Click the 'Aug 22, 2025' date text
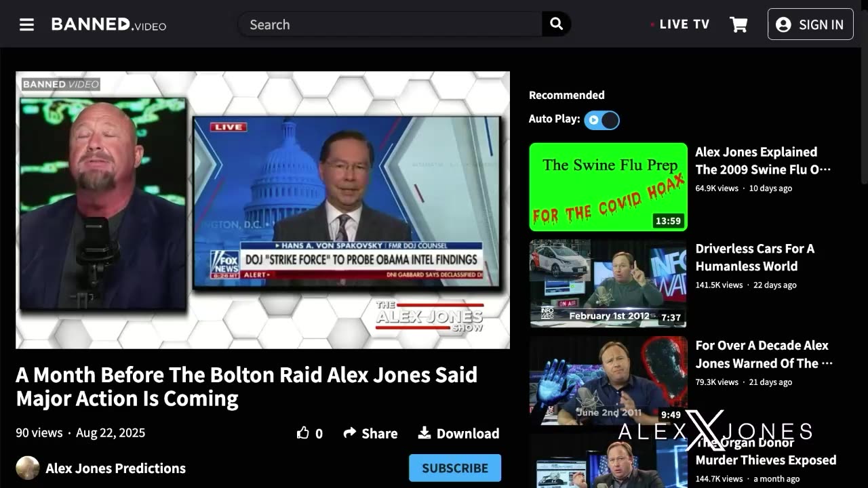This screenshot has height=488, width=868. (111, 432)
